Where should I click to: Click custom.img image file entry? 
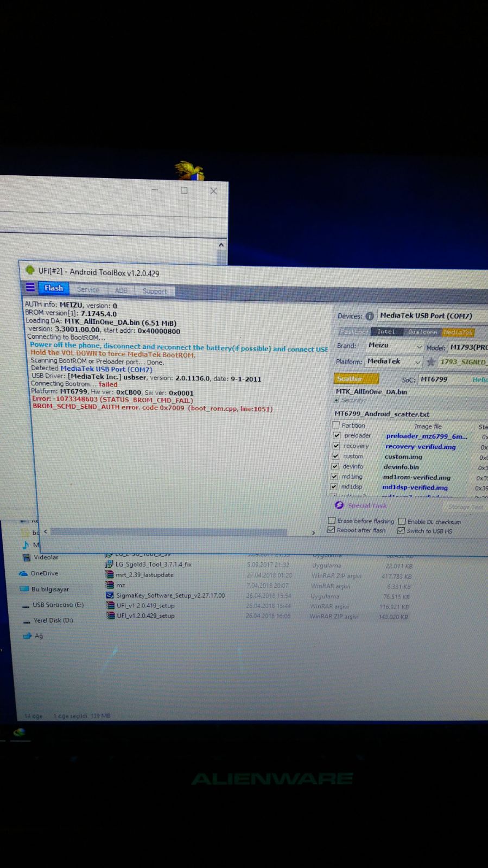click(x=403, y=457)
